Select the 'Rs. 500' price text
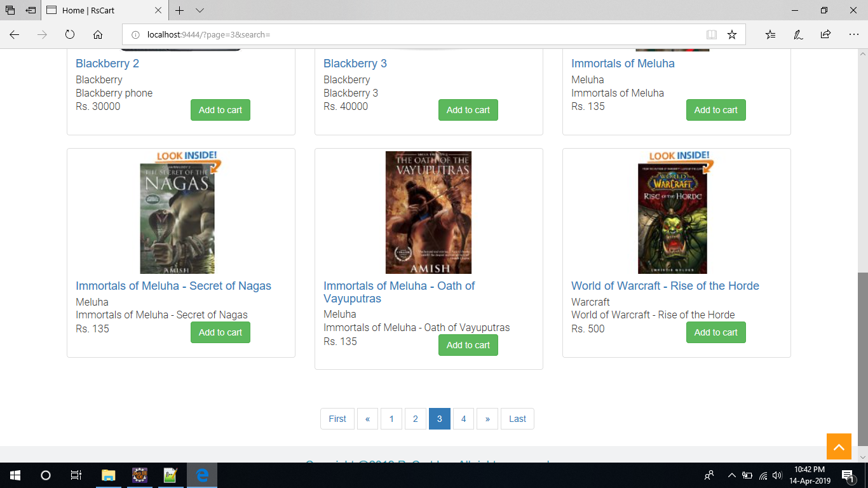This screenshot has height=488, width=868. 588,329
